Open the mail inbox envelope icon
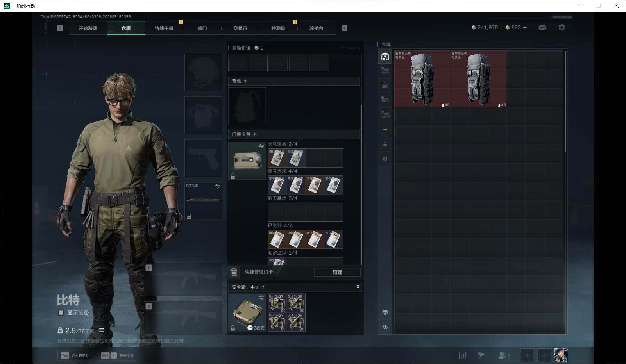The image size is (626, 364). (542, 27)
